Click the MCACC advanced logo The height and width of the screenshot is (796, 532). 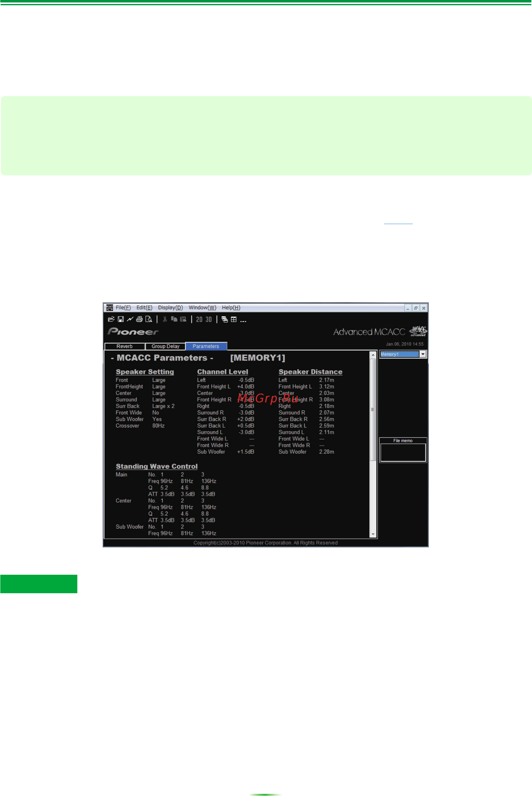point(418,331)
